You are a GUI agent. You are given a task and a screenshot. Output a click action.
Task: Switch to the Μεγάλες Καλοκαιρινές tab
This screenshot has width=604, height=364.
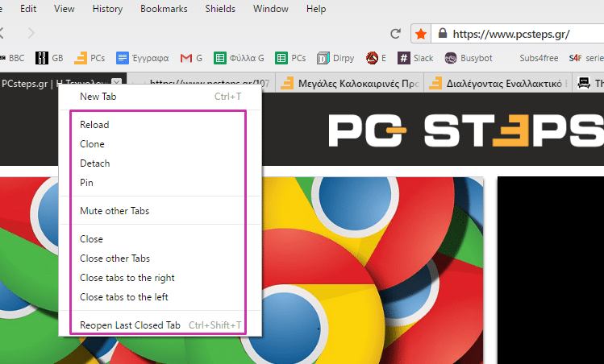(x=349, y=83)
